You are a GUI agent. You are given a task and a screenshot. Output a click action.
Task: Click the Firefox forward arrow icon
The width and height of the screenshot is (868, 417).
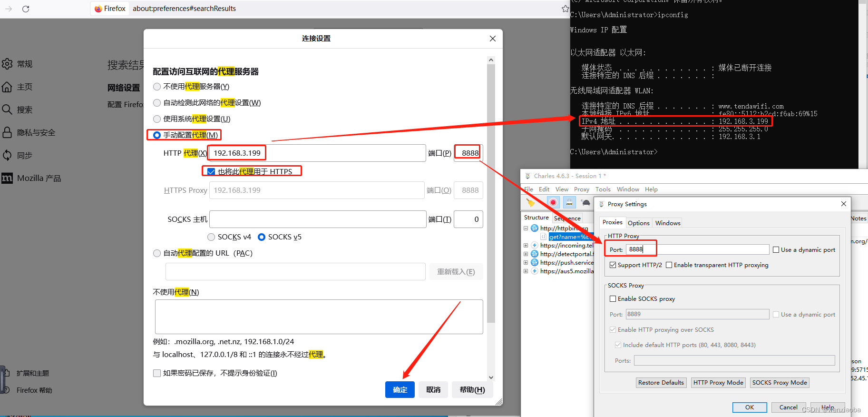[x=9, y=9]
